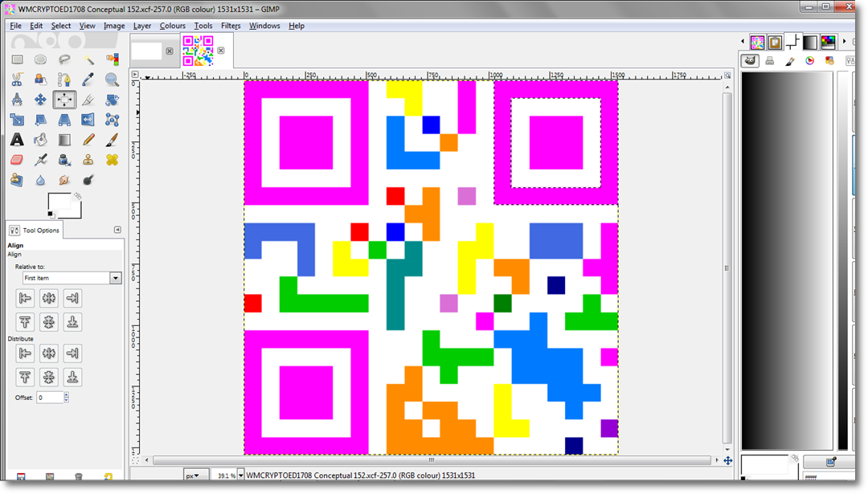Select the Pencil tool

click(88, 140)
